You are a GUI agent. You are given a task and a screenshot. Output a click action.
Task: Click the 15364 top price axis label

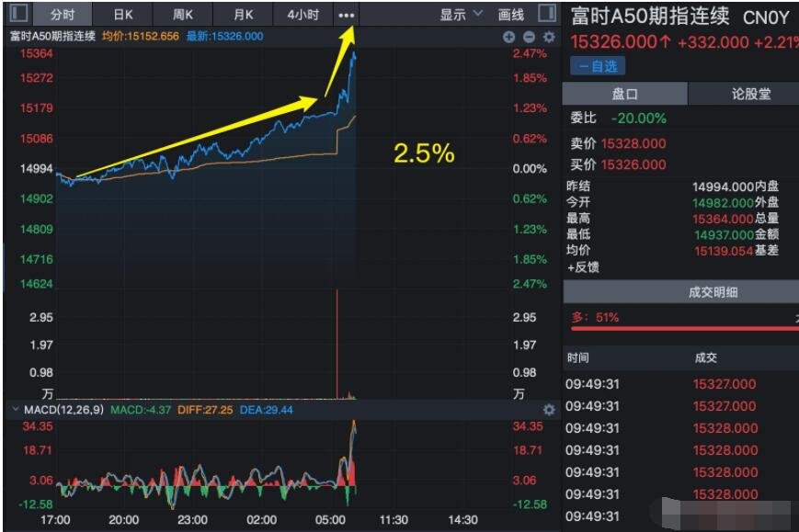pos(36,53)
